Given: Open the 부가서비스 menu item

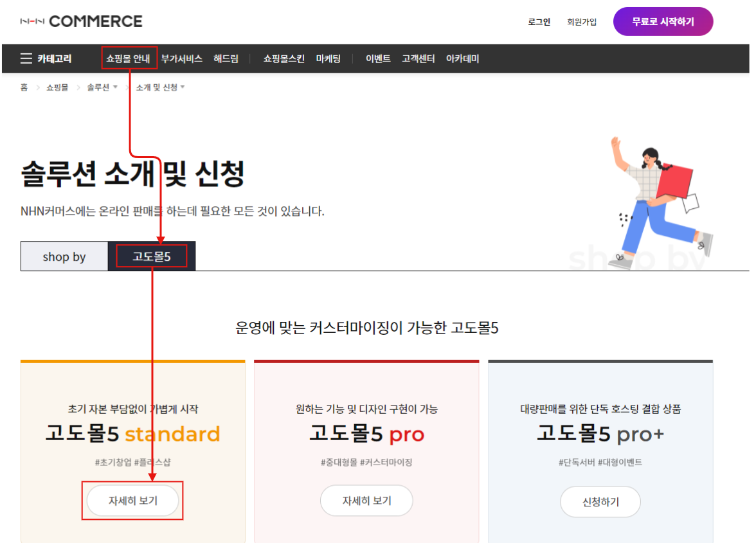Looking at the screenshot, I should [181, 58].
